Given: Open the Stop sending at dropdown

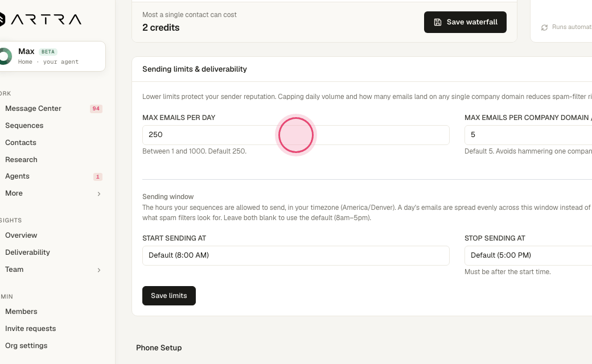Looking at the screenshot, I should (x=528, y=255).
